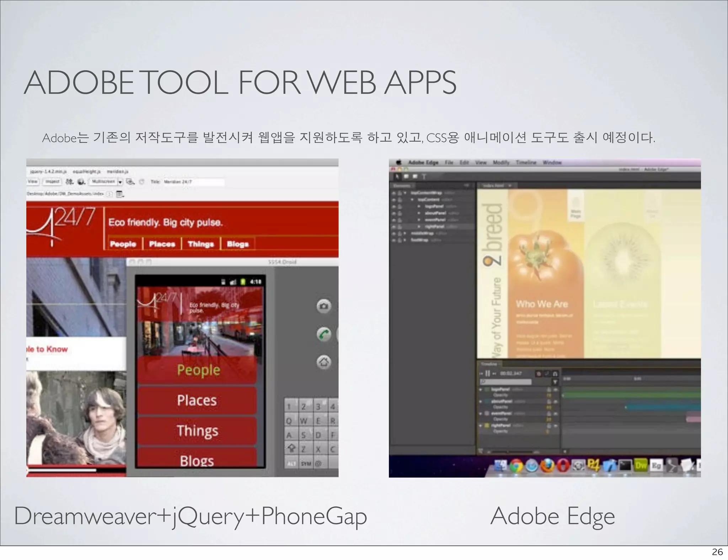Click the red record button in Timeline

coord(539,373)
